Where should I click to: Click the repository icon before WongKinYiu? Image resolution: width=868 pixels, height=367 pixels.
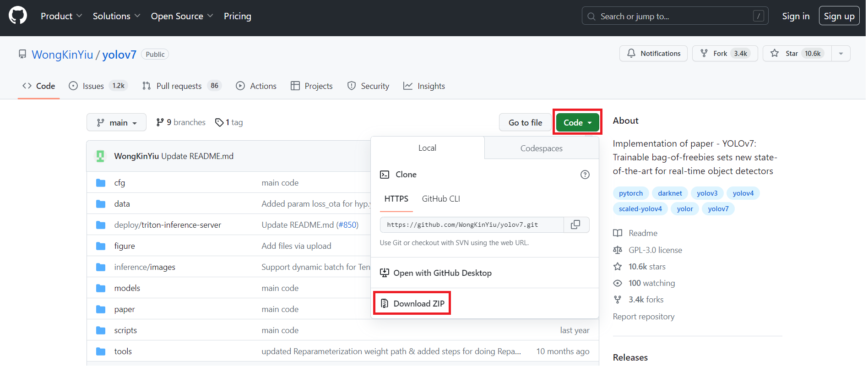point(22,55)
